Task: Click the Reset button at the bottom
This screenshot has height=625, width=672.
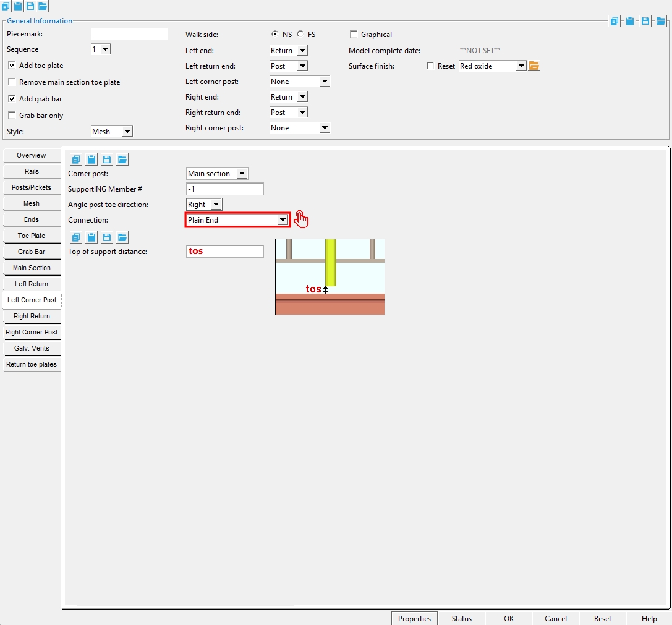Action: pyautogui.click(x=603, y=618)
